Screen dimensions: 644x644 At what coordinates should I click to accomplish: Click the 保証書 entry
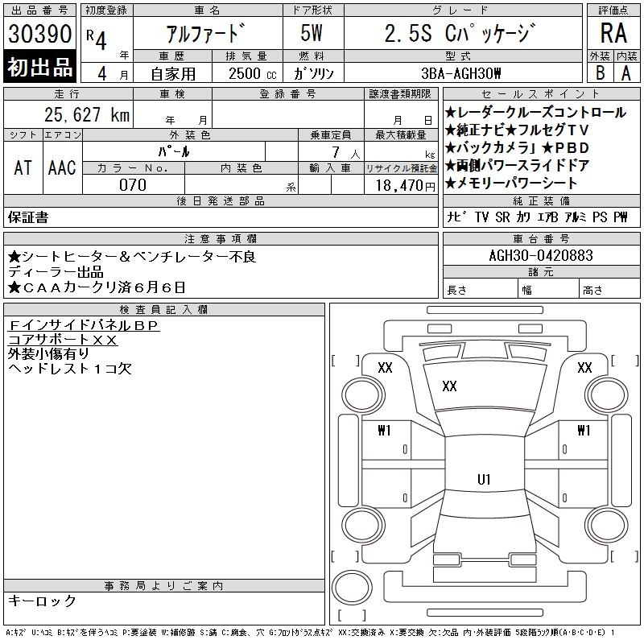click(x=28, y=217)
